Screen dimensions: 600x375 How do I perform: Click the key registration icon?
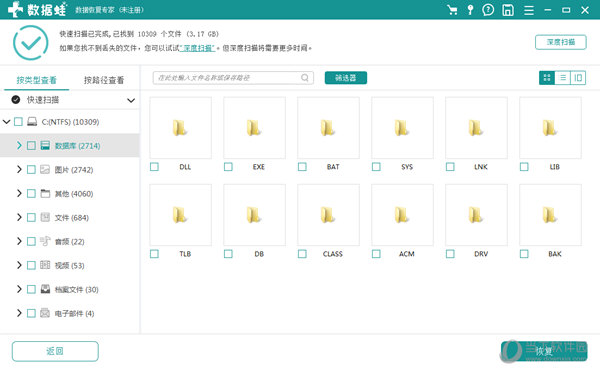pos(470,10)
